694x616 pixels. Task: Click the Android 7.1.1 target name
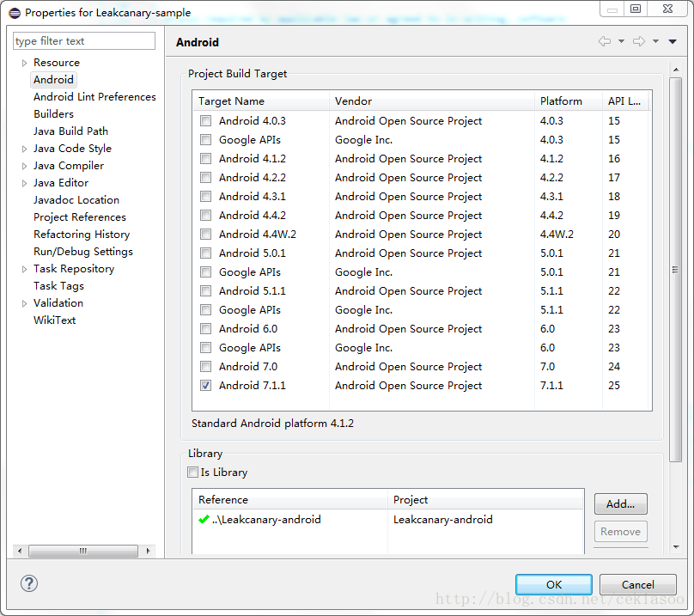click(253, 385)
